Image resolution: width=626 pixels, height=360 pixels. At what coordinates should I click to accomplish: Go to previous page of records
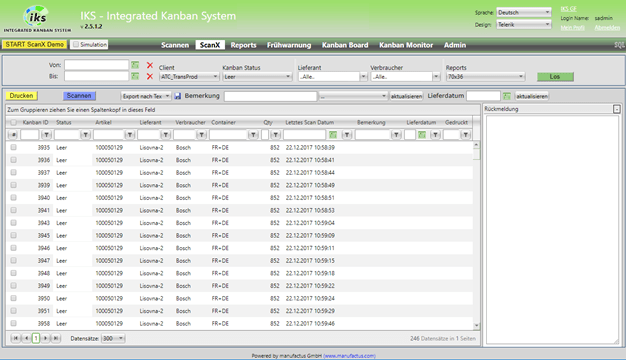(26, 338)
